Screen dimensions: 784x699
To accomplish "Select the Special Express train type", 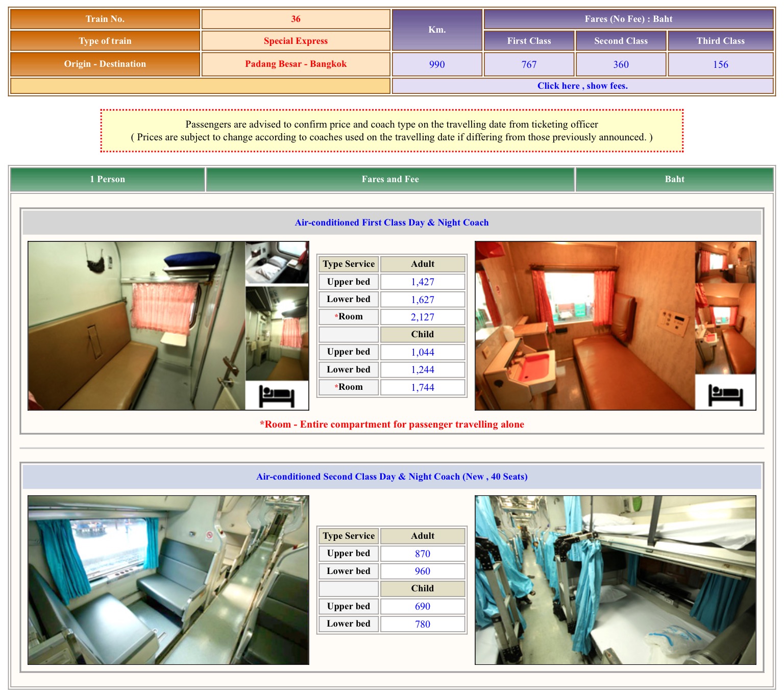I will [296, 41].
